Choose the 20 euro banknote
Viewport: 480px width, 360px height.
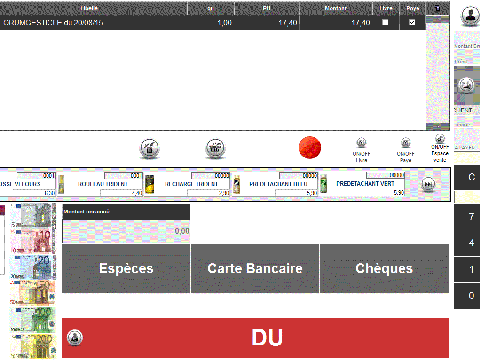click(32, 267)
